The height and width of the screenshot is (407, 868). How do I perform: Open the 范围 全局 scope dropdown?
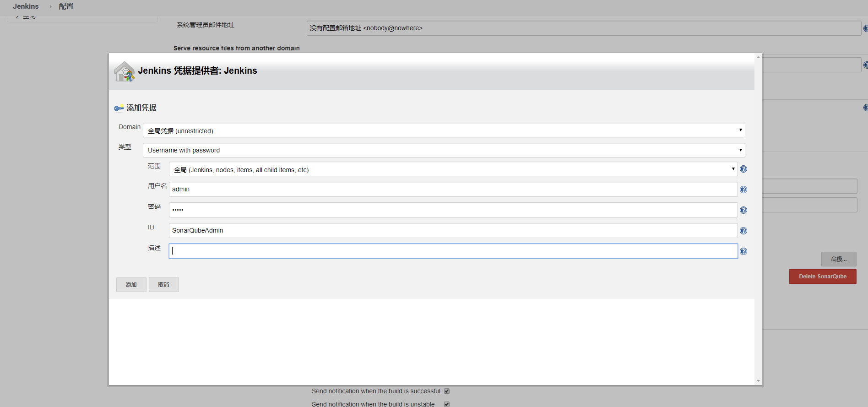tap(453, 169)
